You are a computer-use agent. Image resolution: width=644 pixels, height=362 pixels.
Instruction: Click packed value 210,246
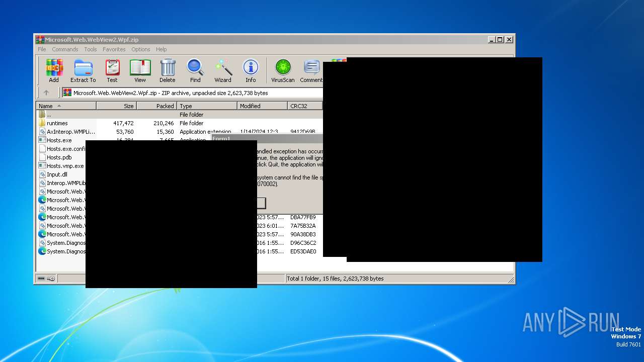[x=164, y=123]
